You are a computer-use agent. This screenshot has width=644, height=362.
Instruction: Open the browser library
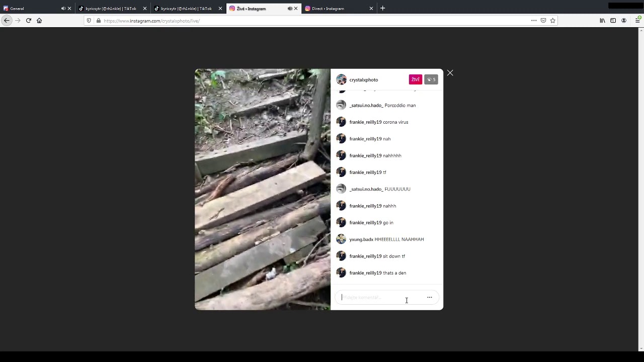click(602, 21)
